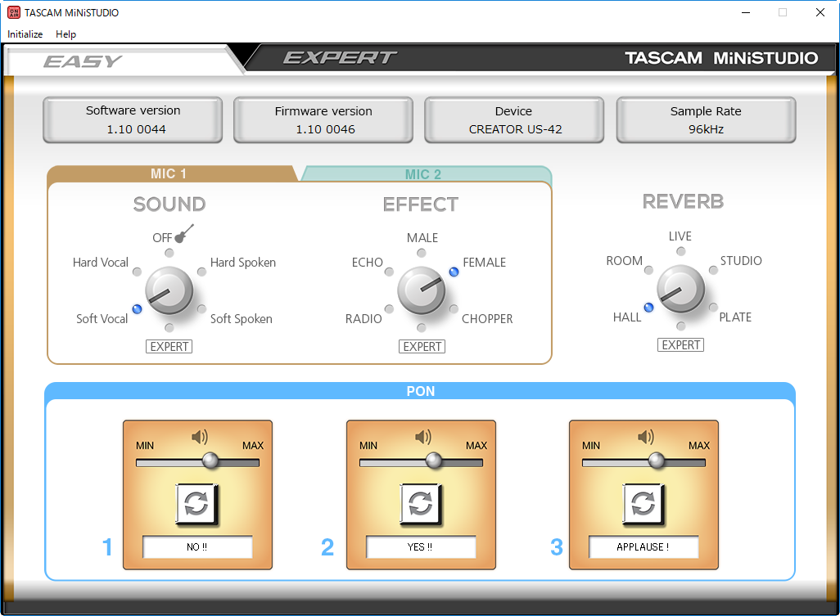Viewport: 840px width, 616px height.
Task: Click the PON 2 reload sound icon
Action: 421,504
